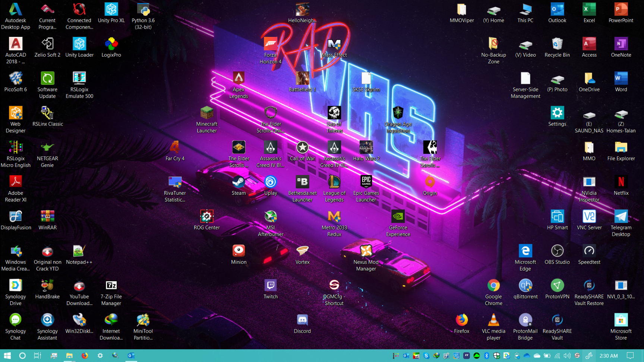The width and height of the screenshot is (644, 362).
Task: Open the ROG Center shortcut
Action: [x=207, y=220]
